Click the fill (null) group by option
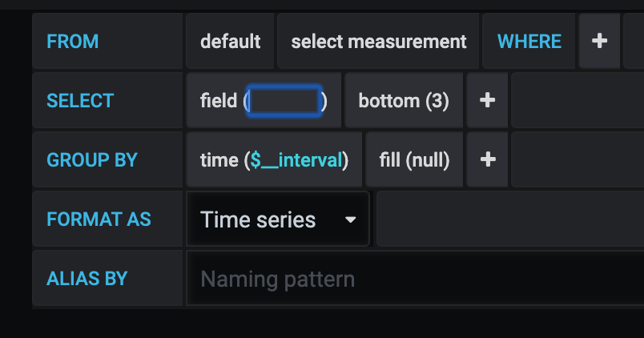644x338 pixels. 414,159
